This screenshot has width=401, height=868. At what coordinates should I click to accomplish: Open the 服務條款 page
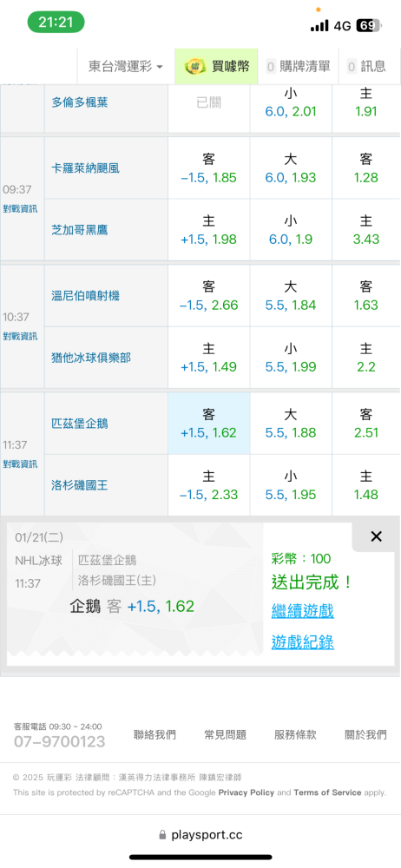tap(295, 735)
